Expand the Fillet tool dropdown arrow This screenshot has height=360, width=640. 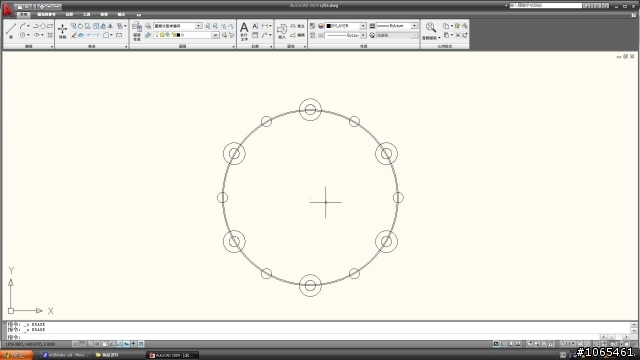111,35
